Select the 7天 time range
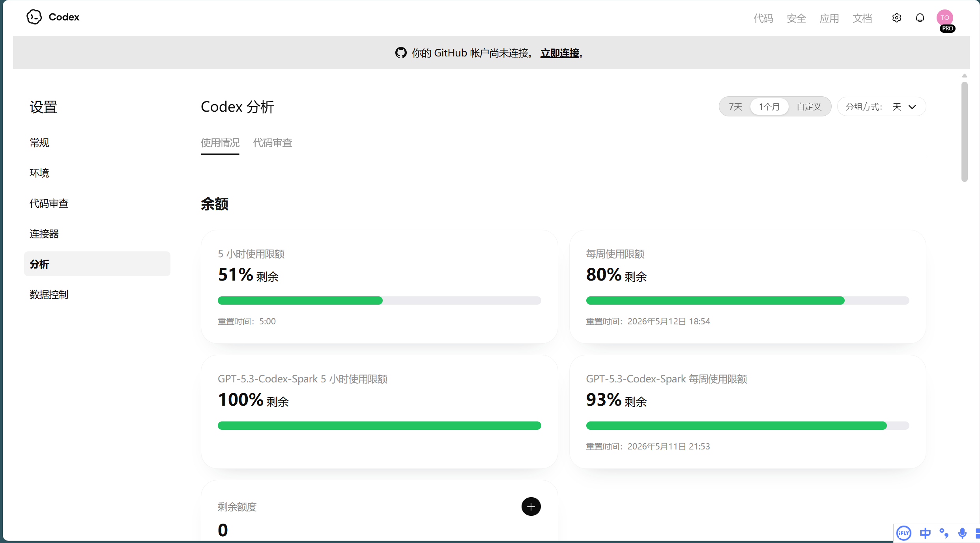 pyautogui.click(x=735, y=107)
